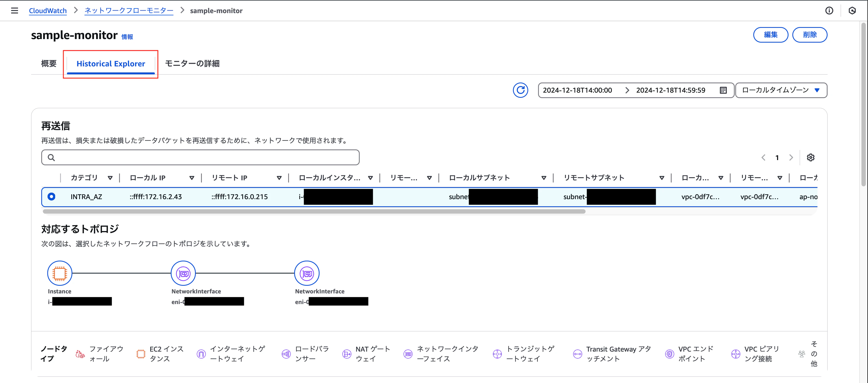Image resolution: width=868 pixels, height=383 pixels.
Task: Open the calendar date picker icon
Action: (x=723, y=90)
